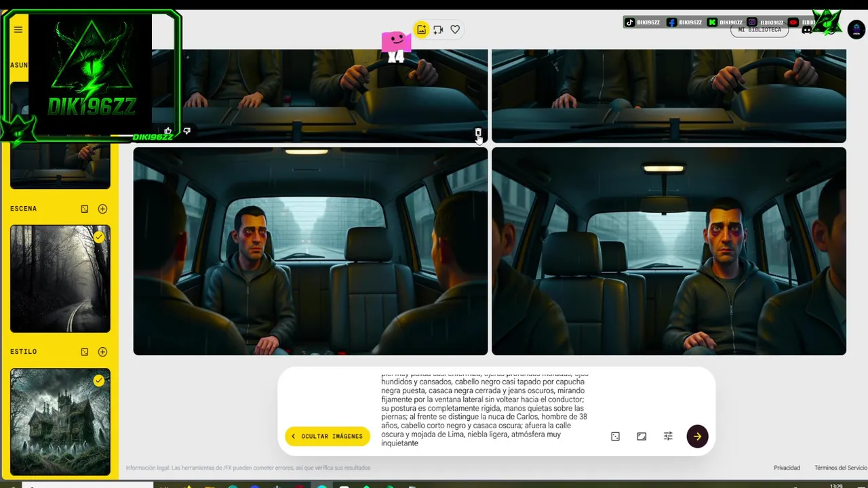
Task: Add a new Estilo image with plus icon
Action: 102,352
